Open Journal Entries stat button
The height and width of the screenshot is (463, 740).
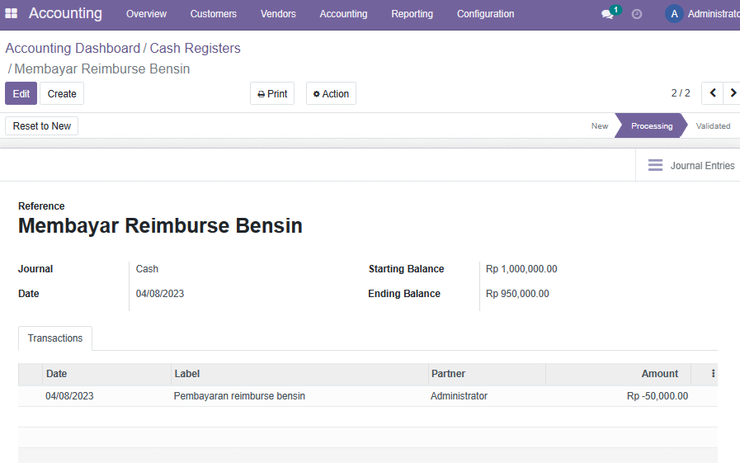(x=690, y=165)
